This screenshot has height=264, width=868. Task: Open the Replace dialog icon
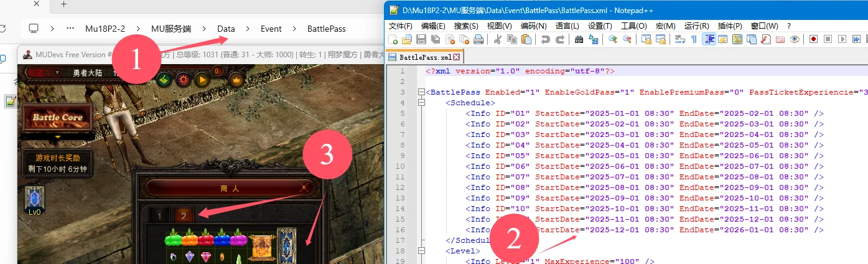coord(593,39)
